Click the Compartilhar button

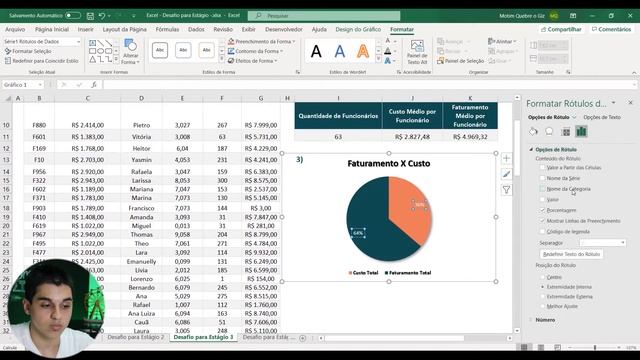pos(561,29)
